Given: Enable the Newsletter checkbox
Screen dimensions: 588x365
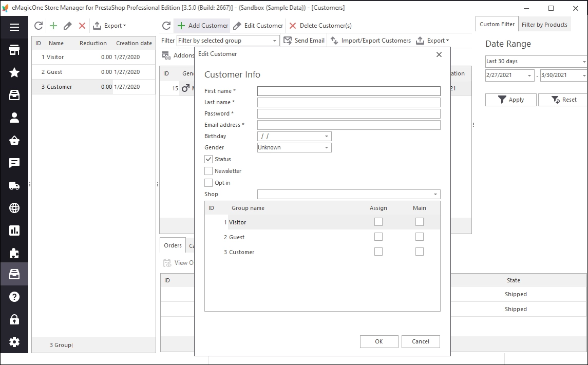Looking at the screenshot, I should coord(208,171).
